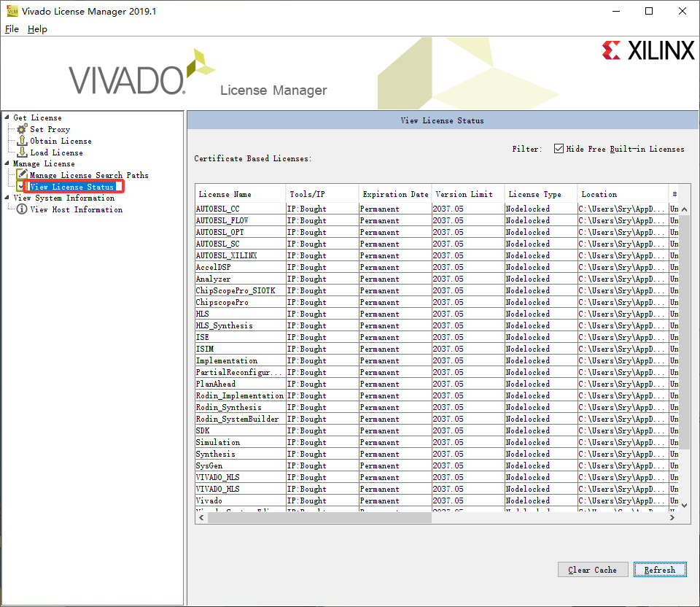The width and height of the screenshot is (700, 607).
Task: Select the Rodin_Synthesis license row
Action: click(x=437, y=407)
